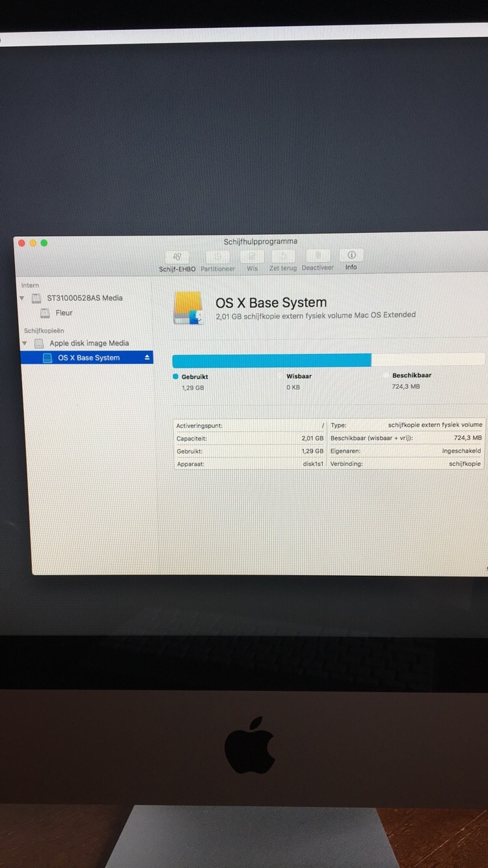The width and height of the screenshot is (488, 868).
Task: Click the Intern sidebar section header
Action: 30,285
